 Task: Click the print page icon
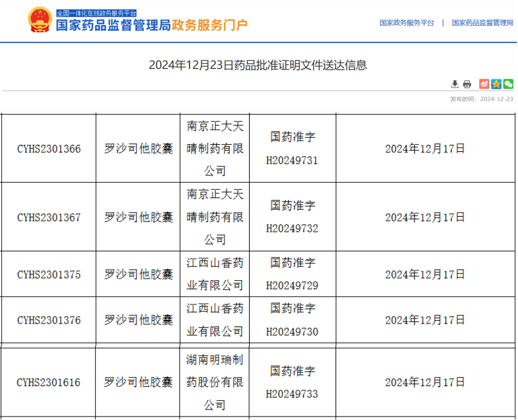(x=467, y=84)
